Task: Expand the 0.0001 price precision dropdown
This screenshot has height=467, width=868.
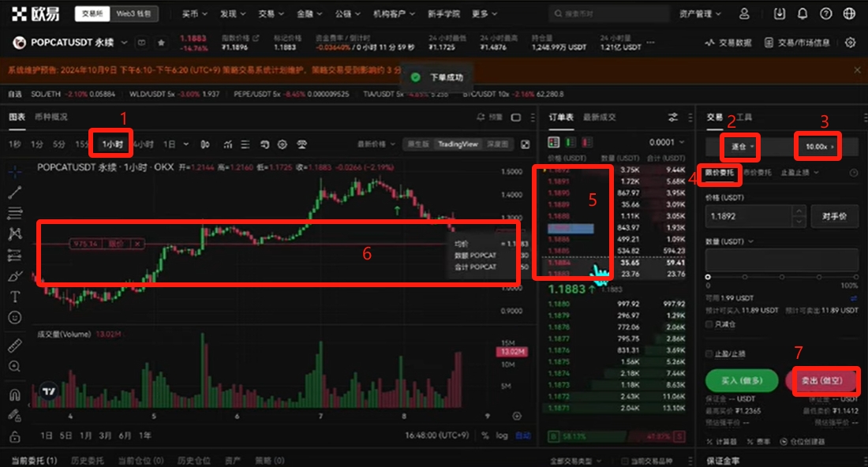Action: pos(667,143)
